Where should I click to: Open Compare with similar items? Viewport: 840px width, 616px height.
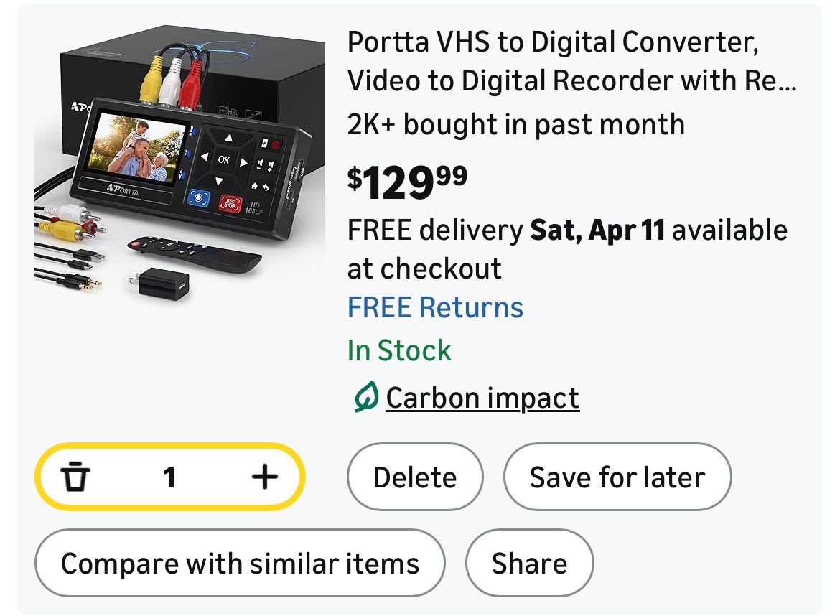point(240,563)
